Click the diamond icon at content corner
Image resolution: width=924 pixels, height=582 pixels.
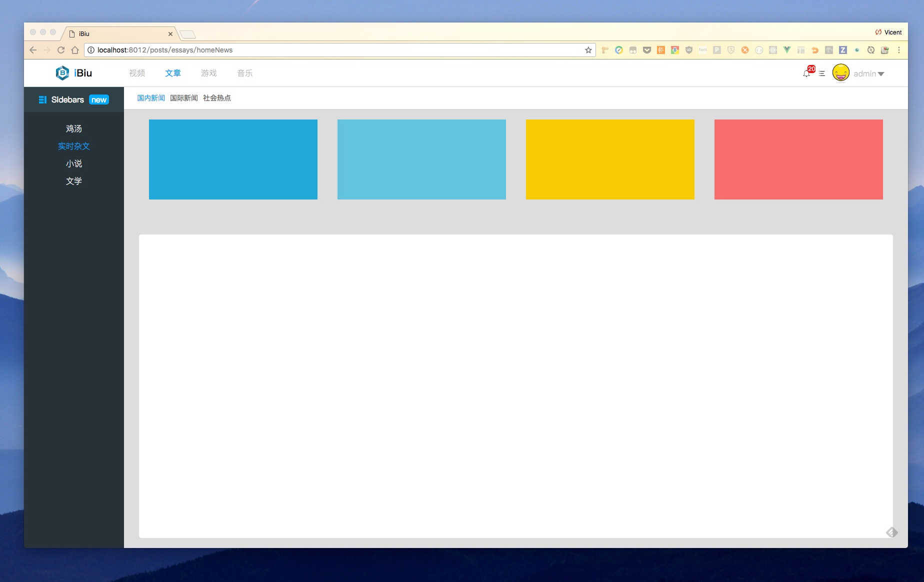(x=892, y=532)
